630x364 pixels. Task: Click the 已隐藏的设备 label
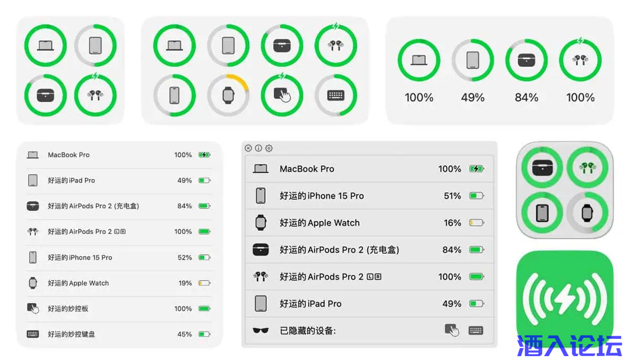click(308, 330)
